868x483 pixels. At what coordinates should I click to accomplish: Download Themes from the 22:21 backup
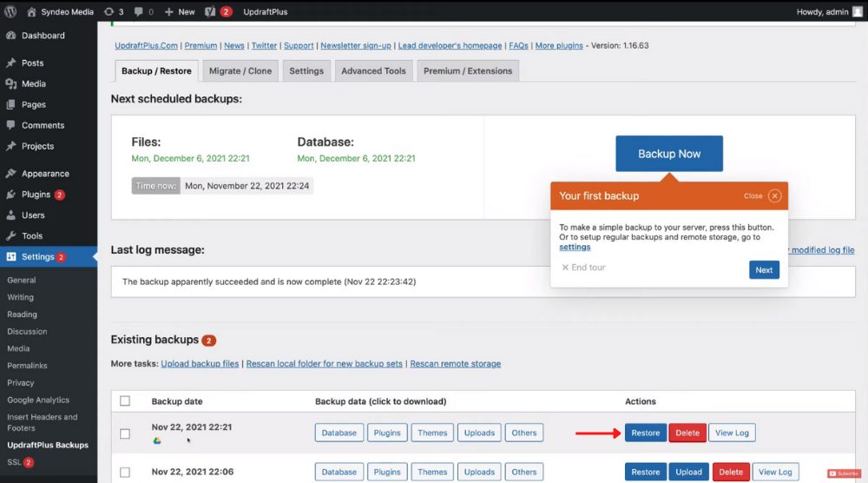coord(432,433)
